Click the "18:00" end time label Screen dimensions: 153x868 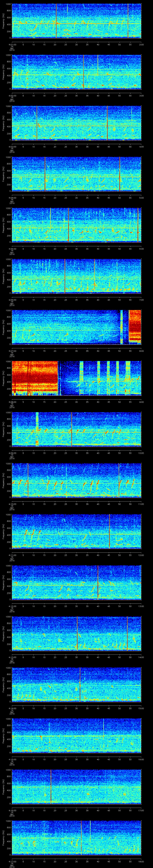141,861
